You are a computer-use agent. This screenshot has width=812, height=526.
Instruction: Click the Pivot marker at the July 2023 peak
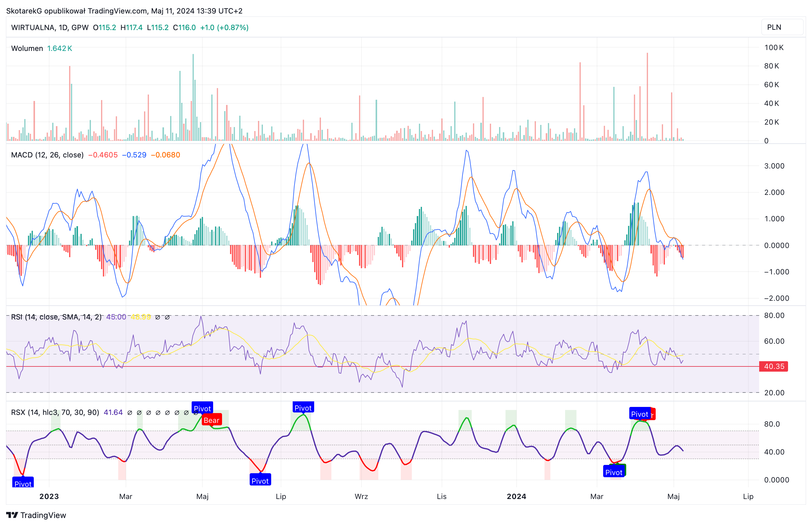click(303, 408)
